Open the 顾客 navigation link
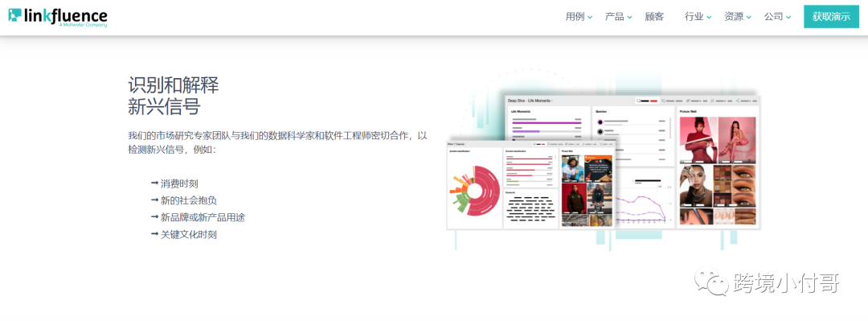 pos(654,17)
